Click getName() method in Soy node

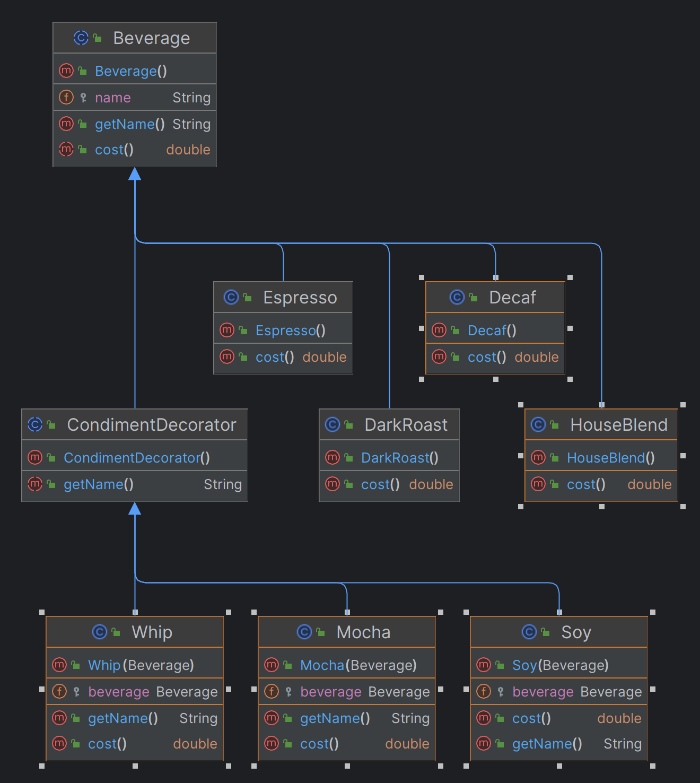click(547, 744)
